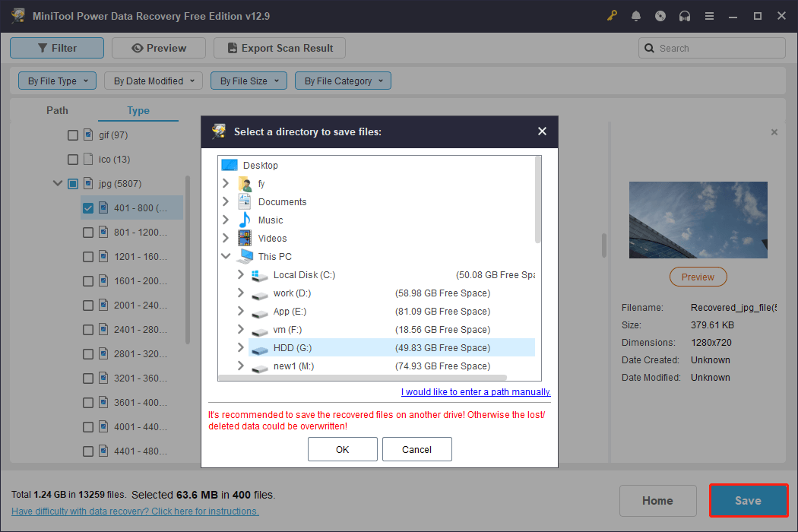Viewport: 798px width, 532px height.
Task: Select the HDD (G:) drive icon
Action: [x=260, y=350]
